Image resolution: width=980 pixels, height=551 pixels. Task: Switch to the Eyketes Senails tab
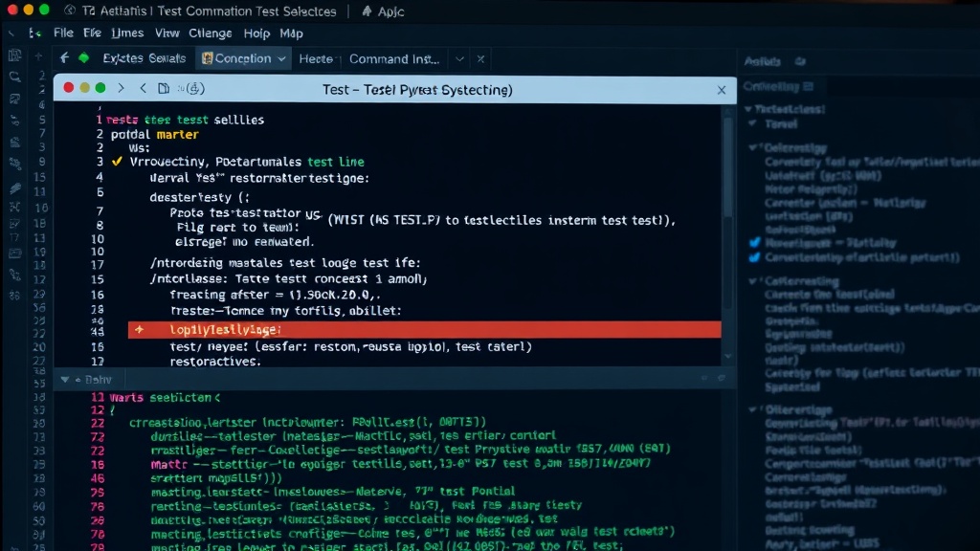pos(145,58)
